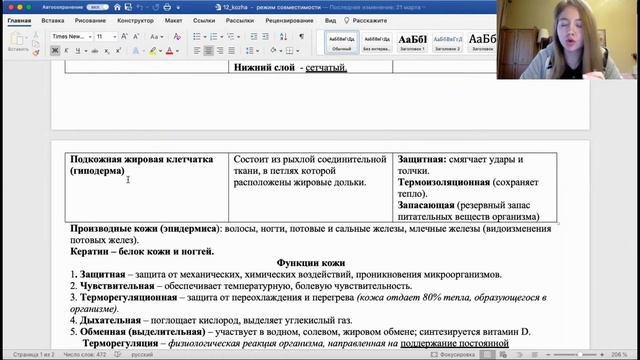
Task: Apply the Заголовок 1 style
Action: (x=412, y=42)
